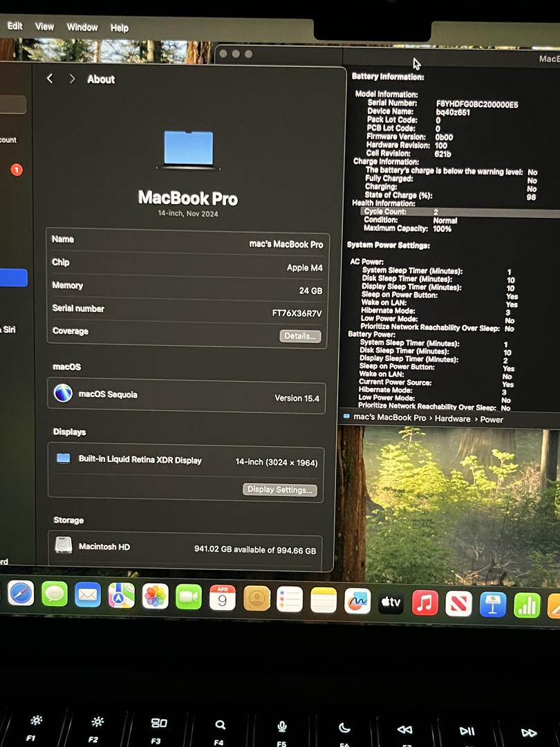
Task: Select the Cycle Count row in Battery Information
Action: click(460, 212)
